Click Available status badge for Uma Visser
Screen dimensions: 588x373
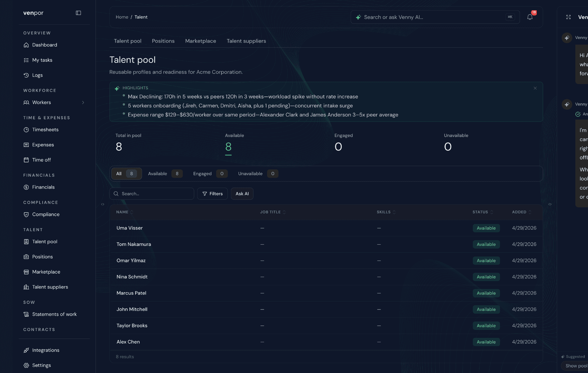[486, 228]
